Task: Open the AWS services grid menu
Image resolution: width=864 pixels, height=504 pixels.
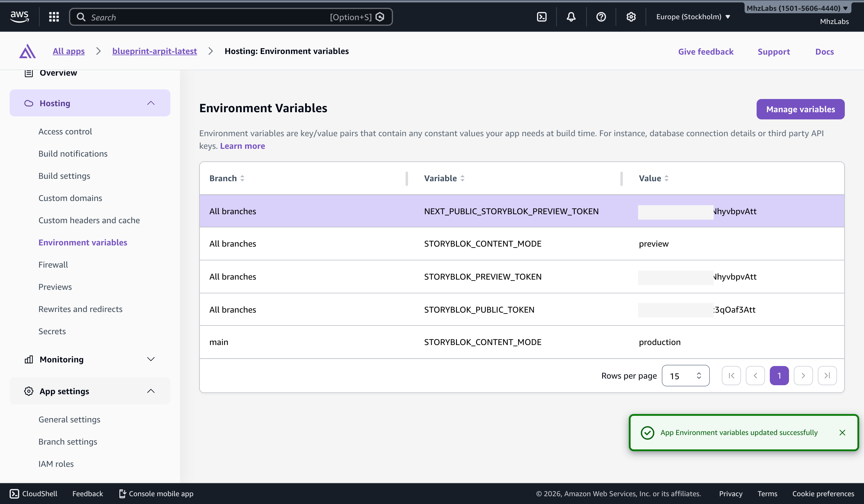Action: pos(54,17)
